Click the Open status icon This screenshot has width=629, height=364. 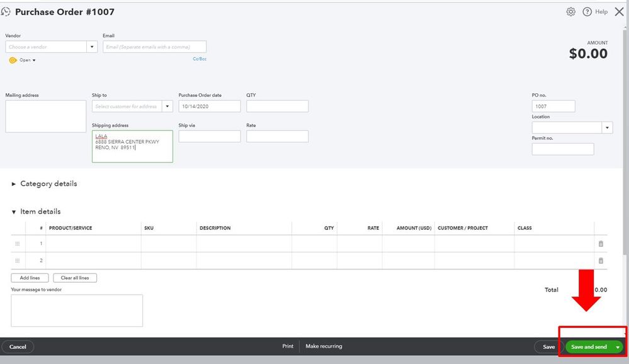[13, 60]
